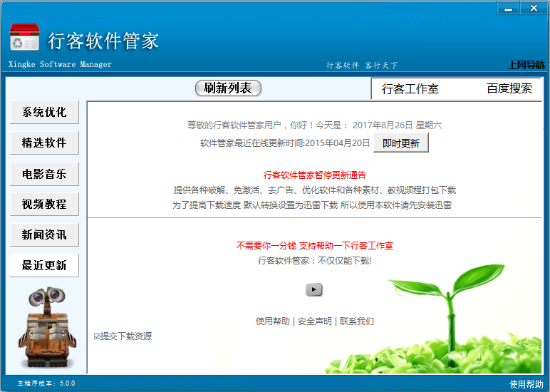Toggle the 提交下载资源 checkbox
Viewport: 550px width, 392px height.
click(97, 336)
